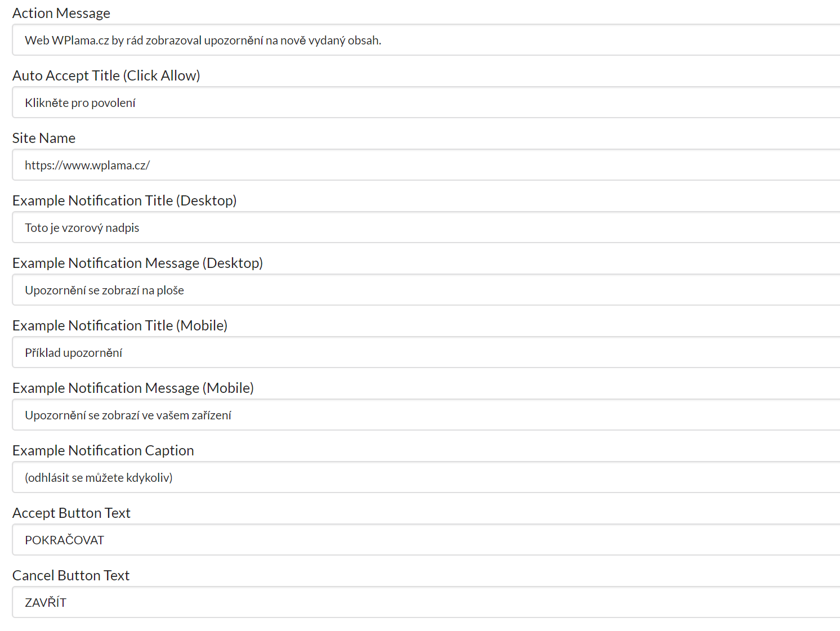Focus the ZAVŘÍT cancel button text field
The height and width of the screenshot is (631, 840).
[426, 602]
